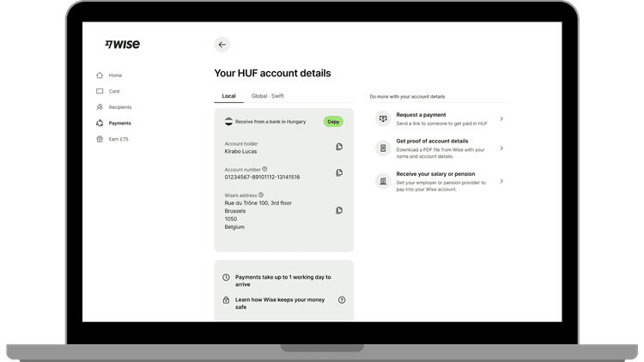Screen dimensions: 644x362
Task: Expand the Request a payment option
Action: coord(440,118)
